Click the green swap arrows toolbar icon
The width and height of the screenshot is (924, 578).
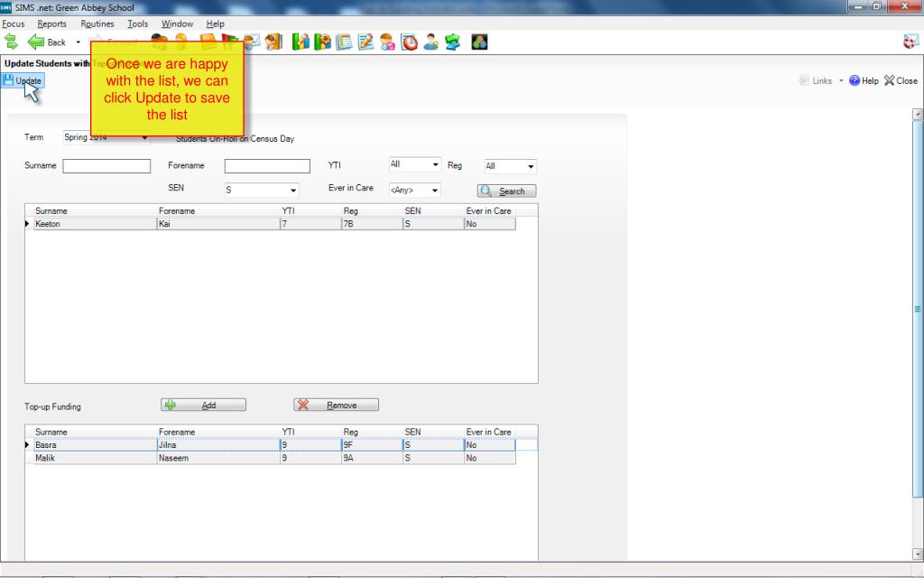coord(453,42)
